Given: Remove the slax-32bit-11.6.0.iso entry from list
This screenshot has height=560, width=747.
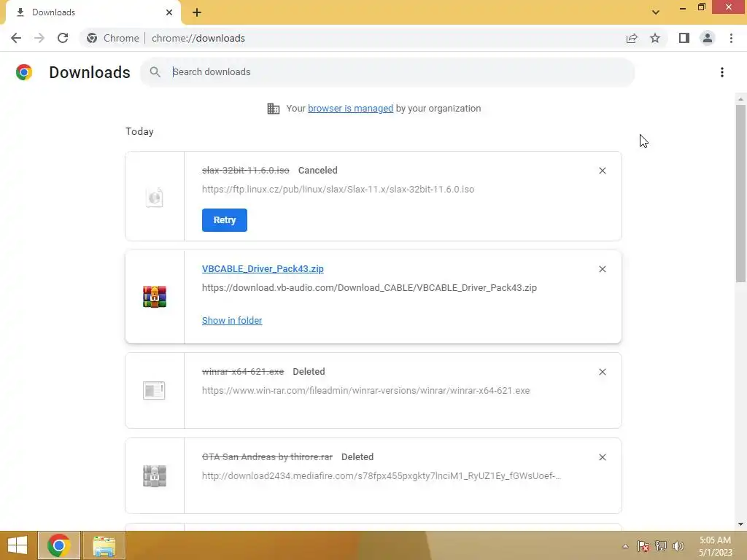Looking at the screenshot, I should [x=602, y=171].
